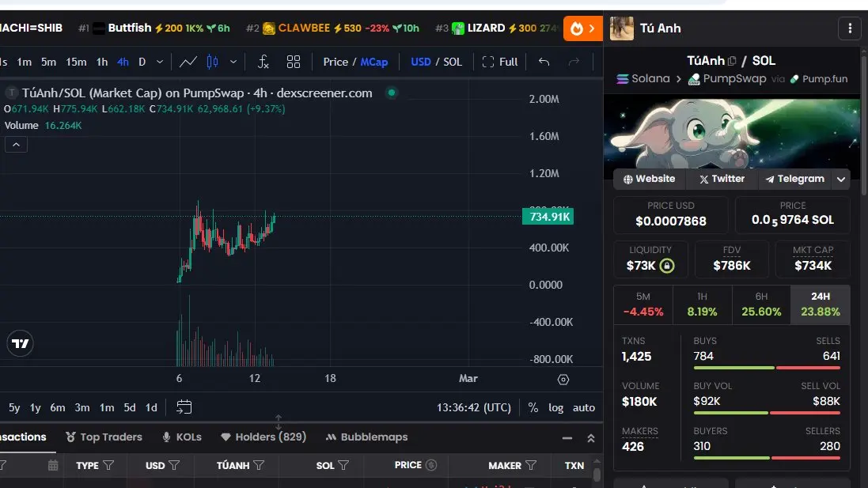Set chart range to 1d
This screenshot has width=868, height=488.
[151, 408]
